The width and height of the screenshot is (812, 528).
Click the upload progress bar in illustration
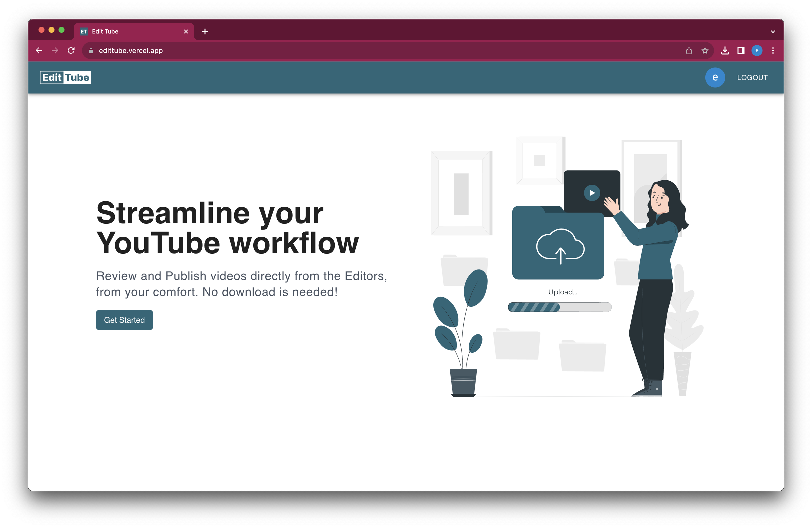point(559,307)
